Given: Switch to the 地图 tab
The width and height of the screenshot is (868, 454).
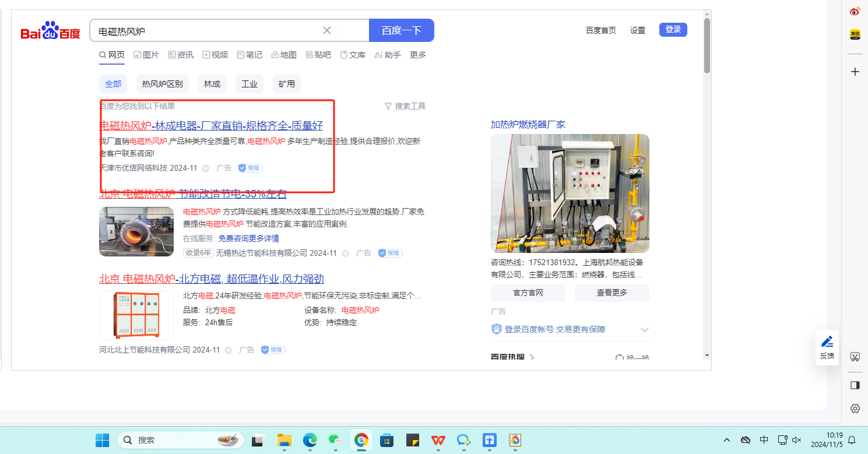Looking at the screenshot, I should [284, 55].
